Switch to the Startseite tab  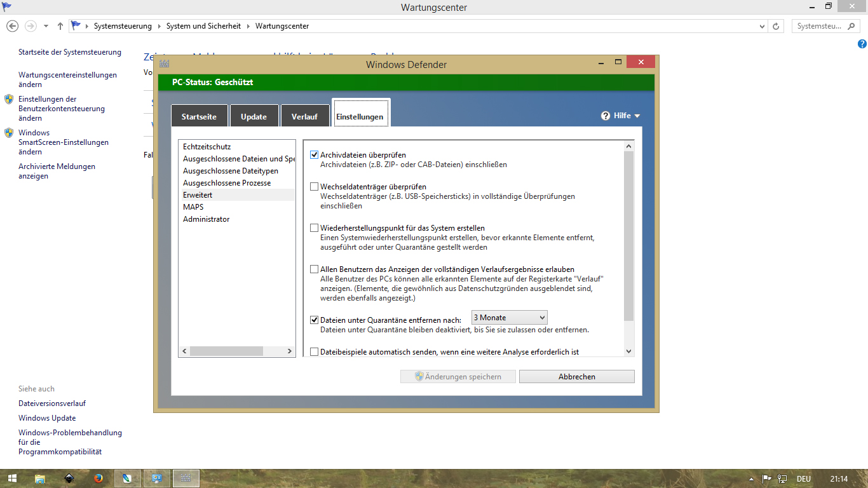(199, 116)
